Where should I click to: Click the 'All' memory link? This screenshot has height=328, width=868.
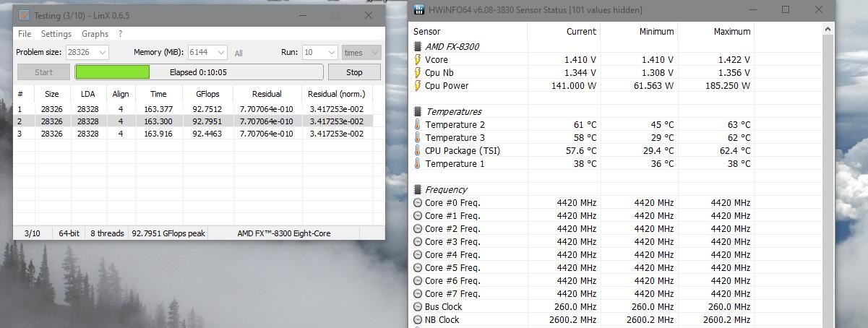point(239,53)
